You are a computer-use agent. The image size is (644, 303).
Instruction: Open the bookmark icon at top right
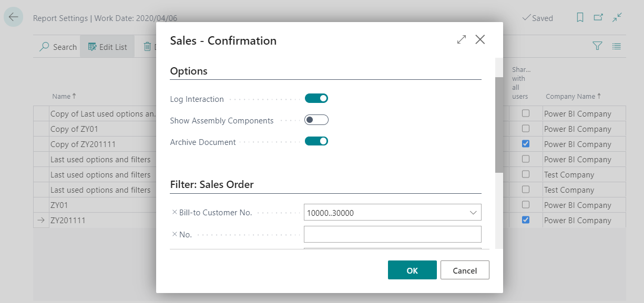[580, 17]
